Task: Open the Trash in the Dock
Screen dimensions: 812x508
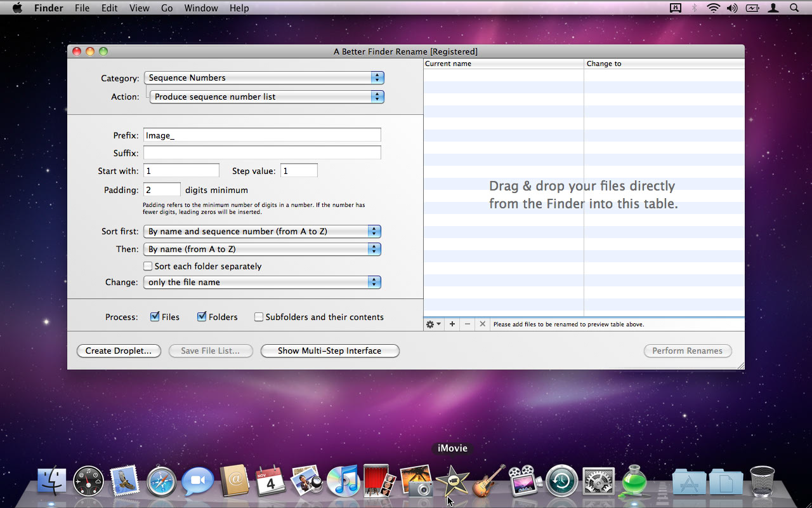Action: [x=762, y=481]
